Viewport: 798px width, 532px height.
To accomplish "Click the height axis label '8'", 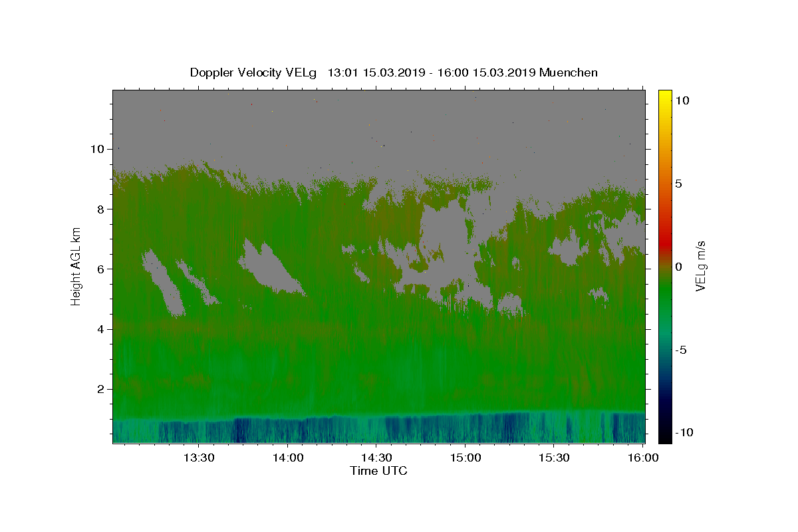I will point(102,209).
